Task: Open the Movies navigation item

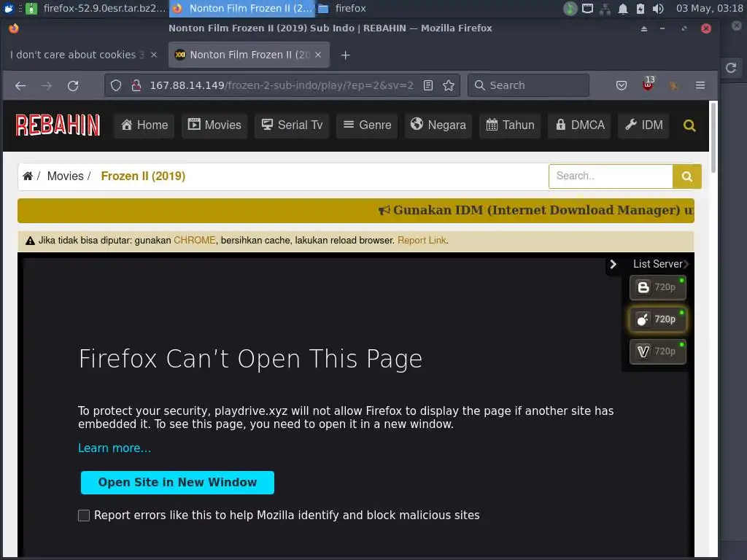Action: coord(214,125)
